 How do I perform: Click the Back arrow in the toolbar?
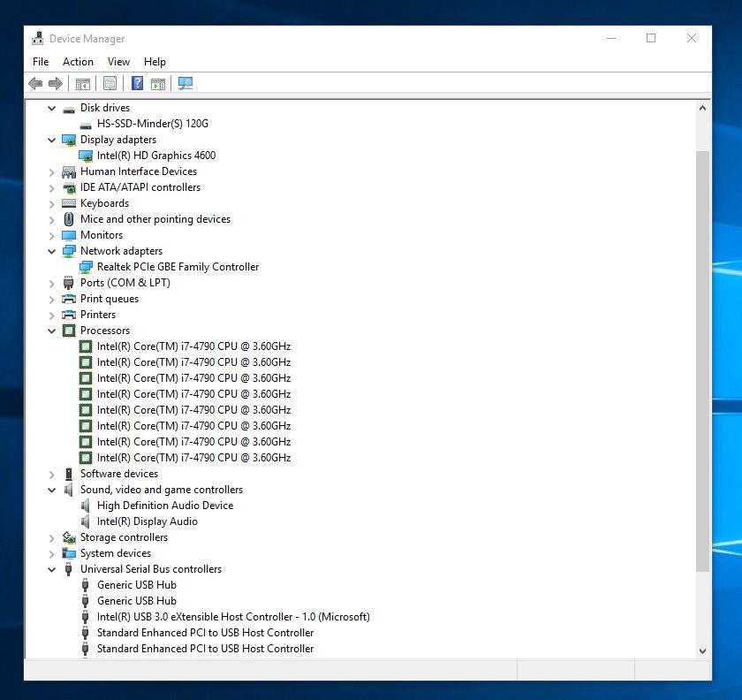pyautogui.click(x=35, y=84)
